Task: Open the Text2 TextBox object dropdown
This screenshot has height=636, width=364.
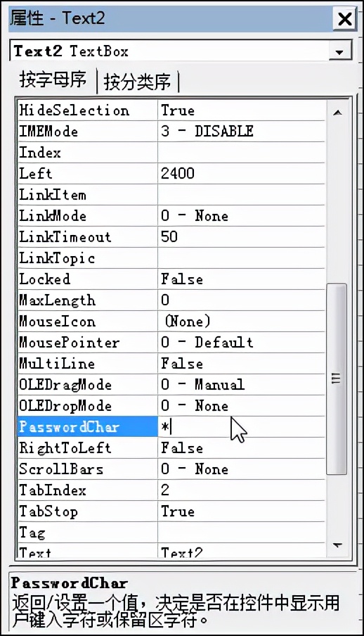Action: tap(339, 51)
